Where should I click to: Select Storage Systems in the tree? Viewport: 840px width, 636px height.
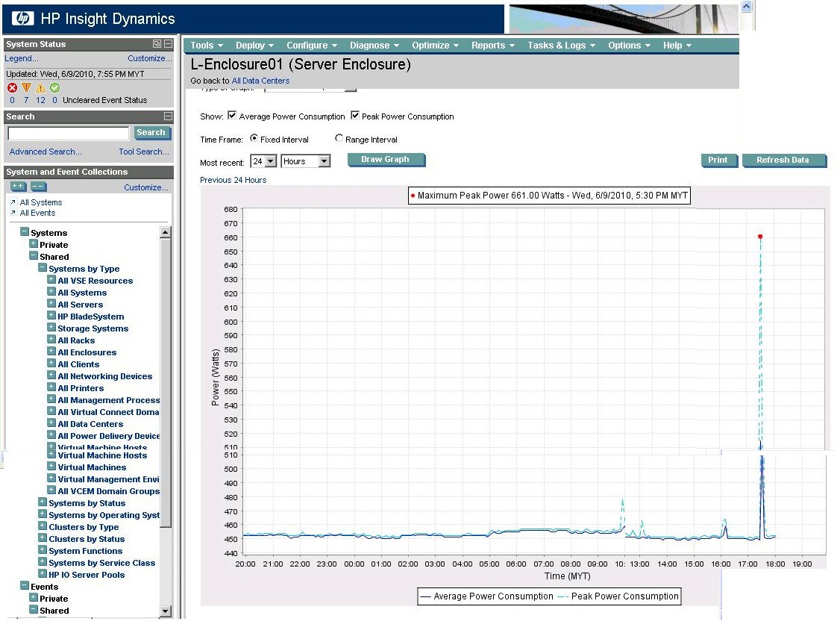[x=93, y=328]
